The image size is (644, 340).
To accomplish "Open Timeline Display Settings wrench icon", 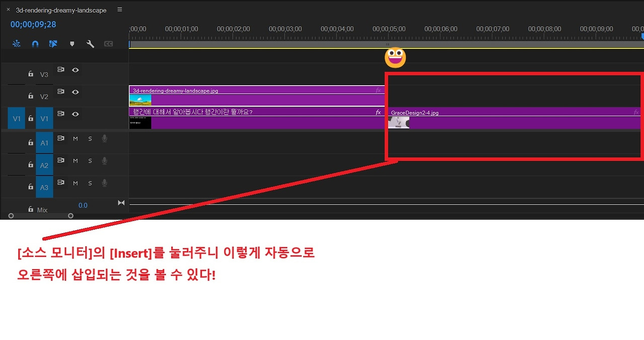I will pos(90,44).
